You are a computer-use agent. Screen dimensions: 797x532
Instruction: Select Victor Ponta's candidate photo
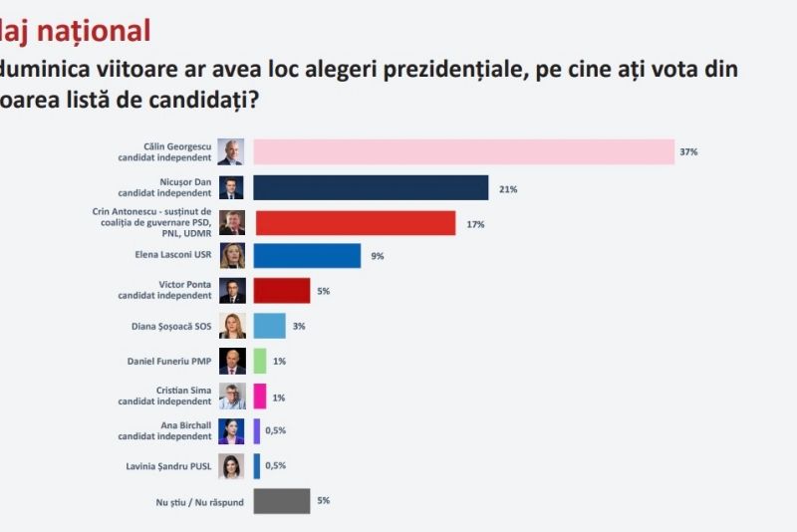click(x=231, y=290)
